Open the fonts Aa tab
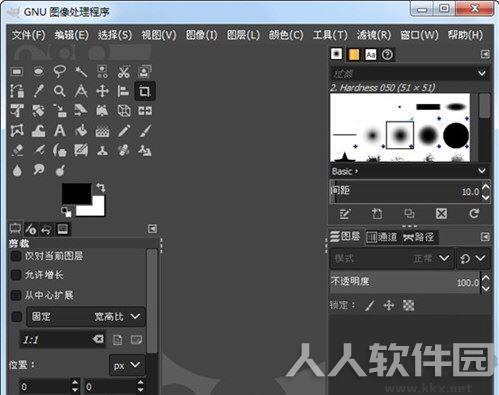 pos(370,54)
